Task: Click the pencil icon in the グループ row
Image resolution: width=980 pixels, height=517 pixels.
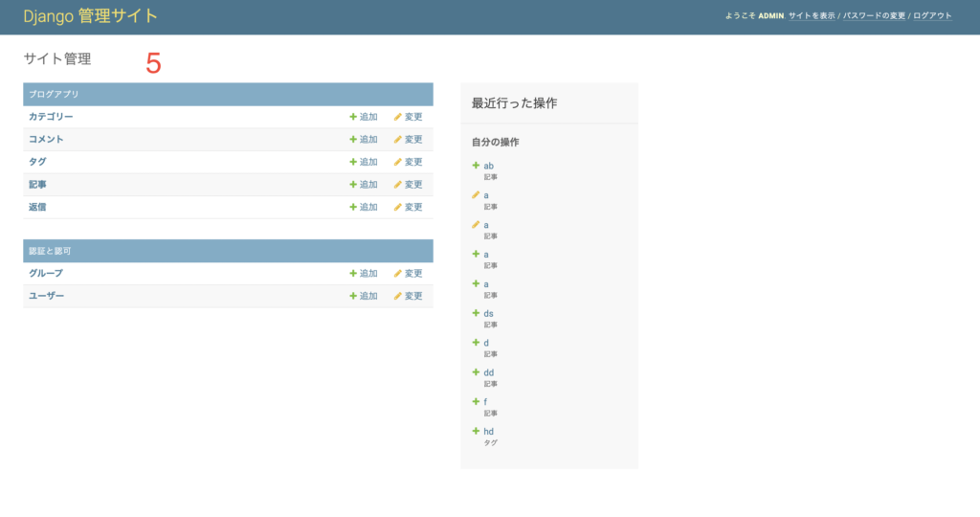Action: [397, 274]
